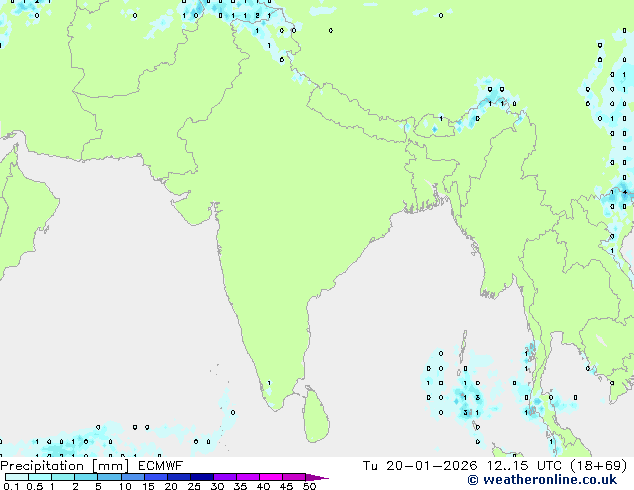
Task: Pick the 1–2 mm legend swatch
Action: 63,477
